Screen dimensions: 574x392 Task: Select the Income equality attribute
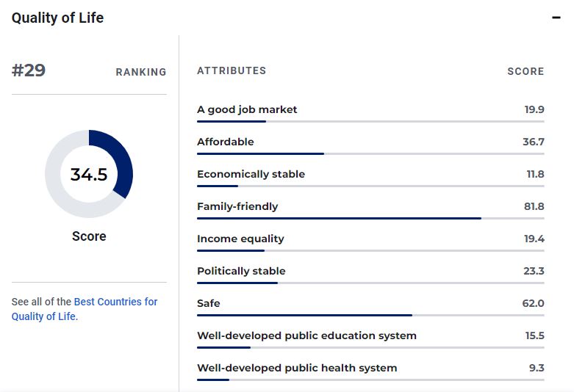tap(240, 239)
